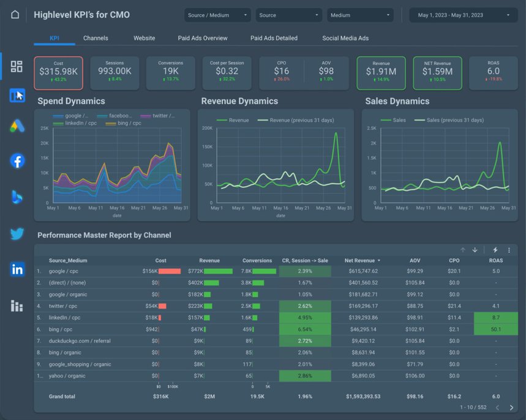Switch to the Website tab
This screenshot has width=526, height=420.
point(145,38)
